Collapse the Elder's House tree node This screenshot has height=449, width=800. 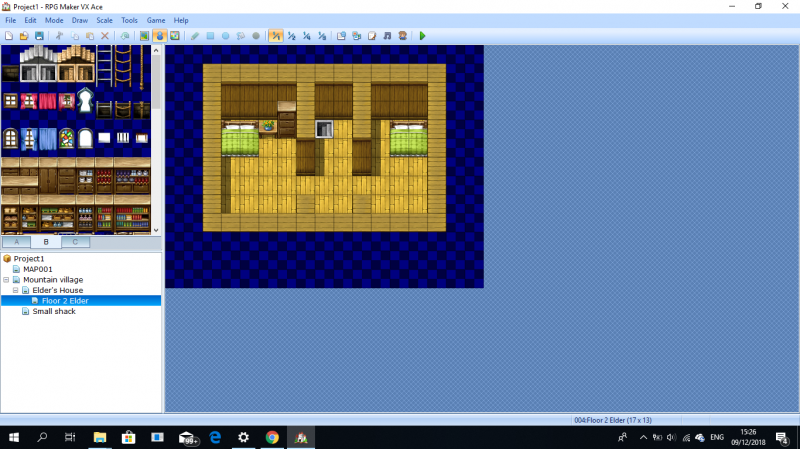point(16,290)
